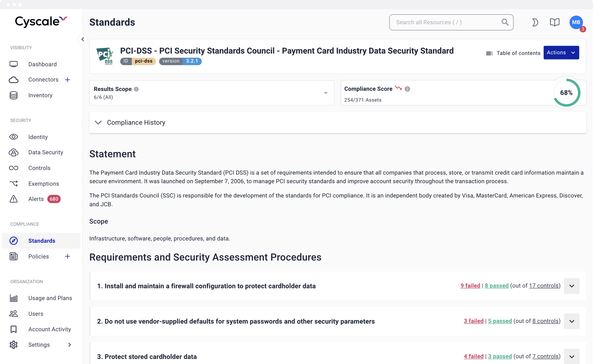Add a new policy with plus icon
Image resolution: width=593 pixels, height=364 pixels.
pyautogui.click(x=68, y=256)
